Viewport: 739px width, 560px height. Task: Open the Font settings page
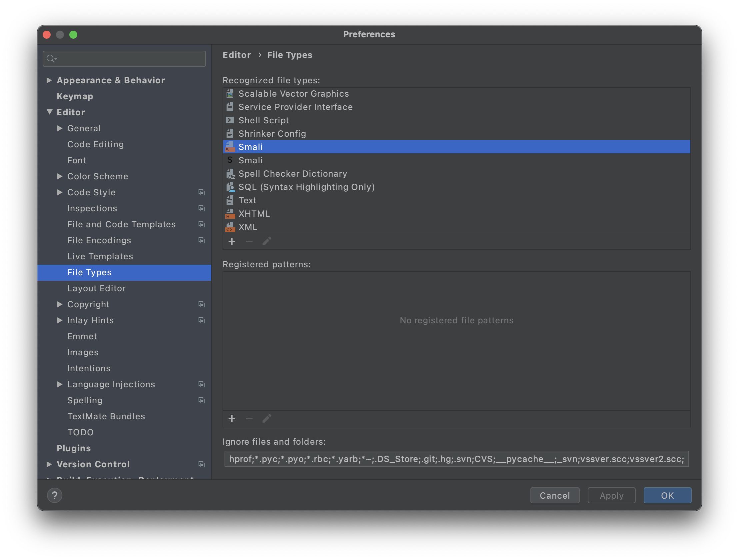point(77,160)
